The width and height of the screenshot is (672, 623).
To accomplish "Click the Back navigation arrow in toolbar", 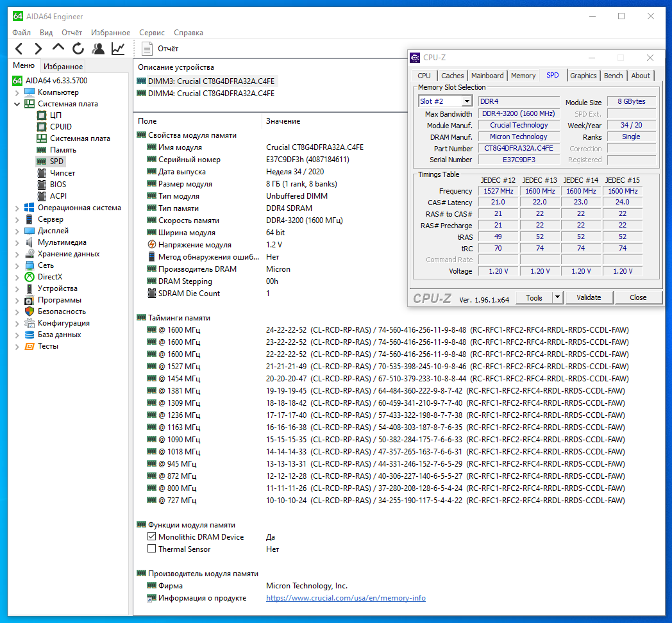I will [x=19, y=48].
